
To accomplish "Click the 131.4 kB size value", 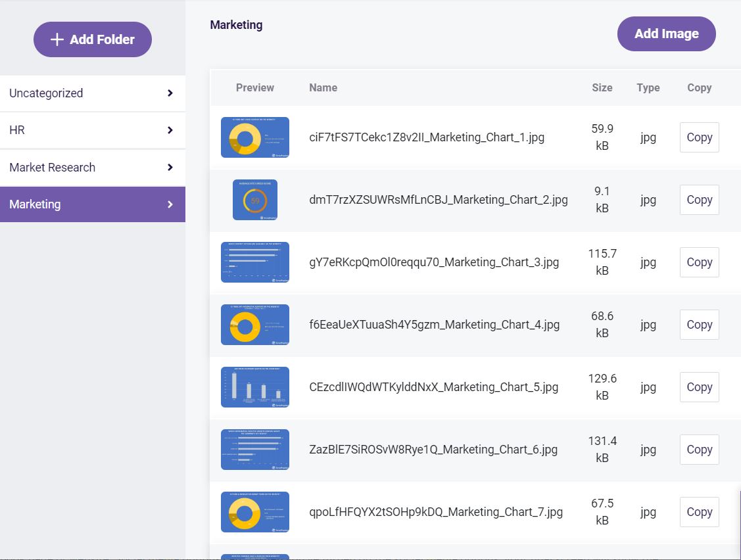I will click(602, 450).
